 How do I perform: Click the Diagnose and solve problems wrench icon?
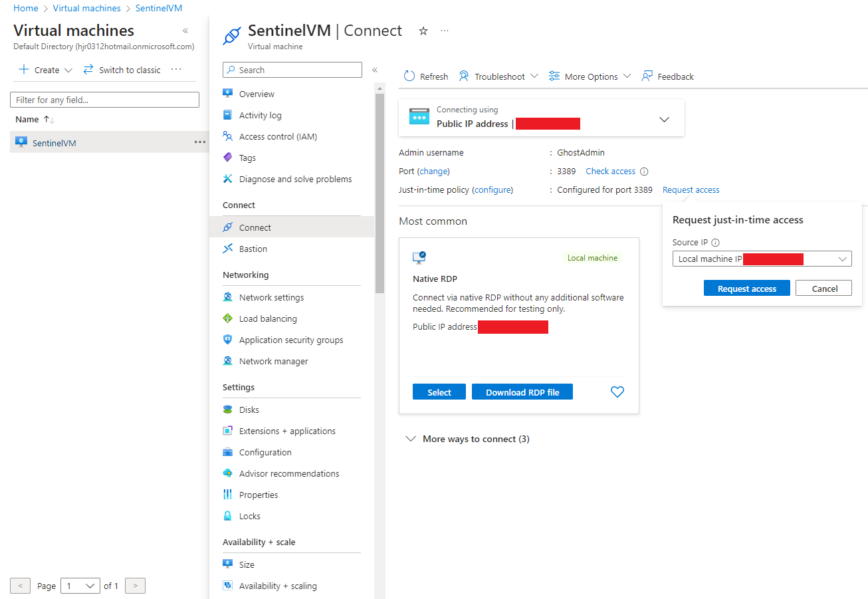point(227,179)
